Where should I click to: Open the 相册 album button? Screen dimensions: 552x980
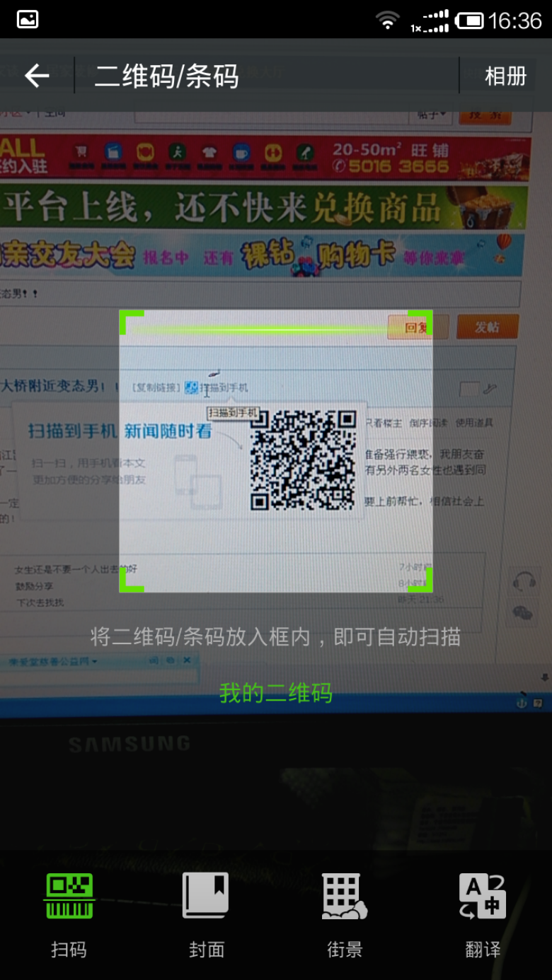[x=505, y=76]
